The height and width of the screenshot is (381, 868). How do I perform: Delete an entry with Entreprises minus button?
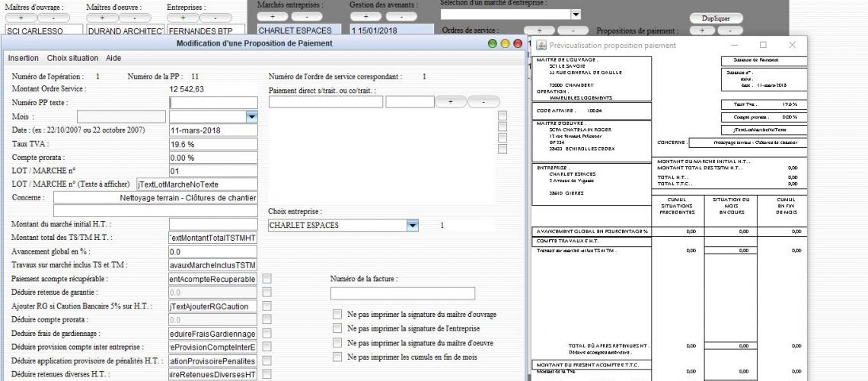(x=216, y=18)
